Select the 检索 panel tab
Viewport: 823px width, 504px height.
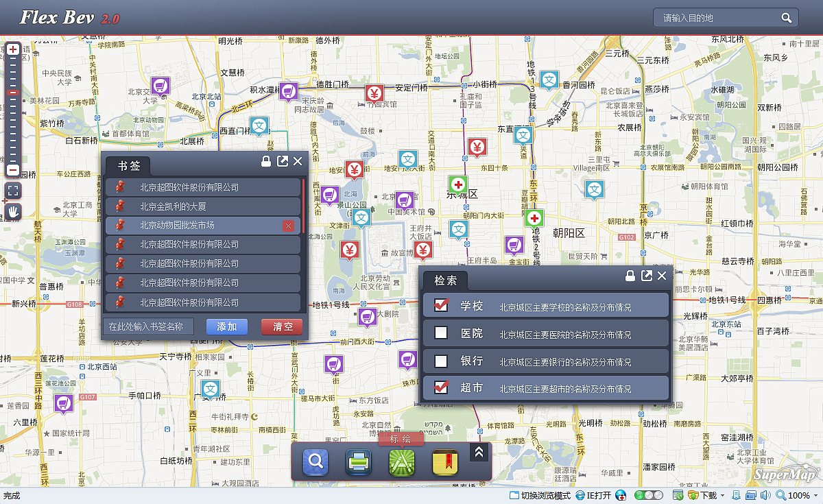coord(445,280)
